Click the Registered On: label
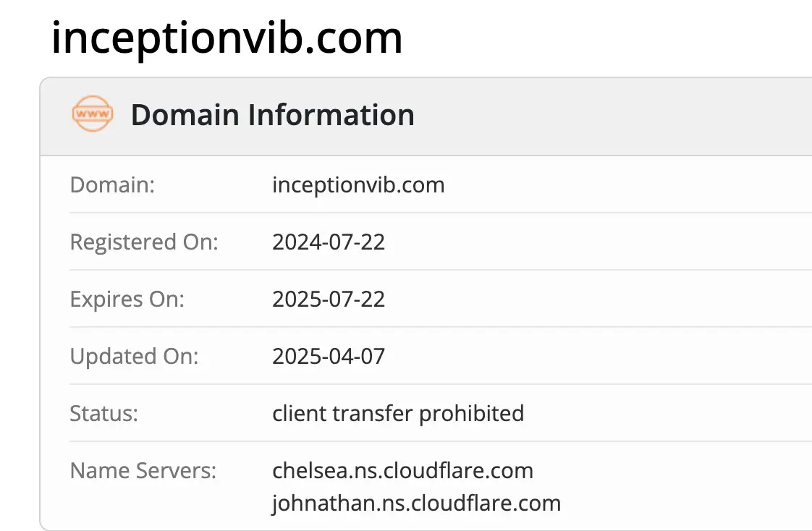Image resolution: width=812 pixels, height=531 pixels. 143,242
